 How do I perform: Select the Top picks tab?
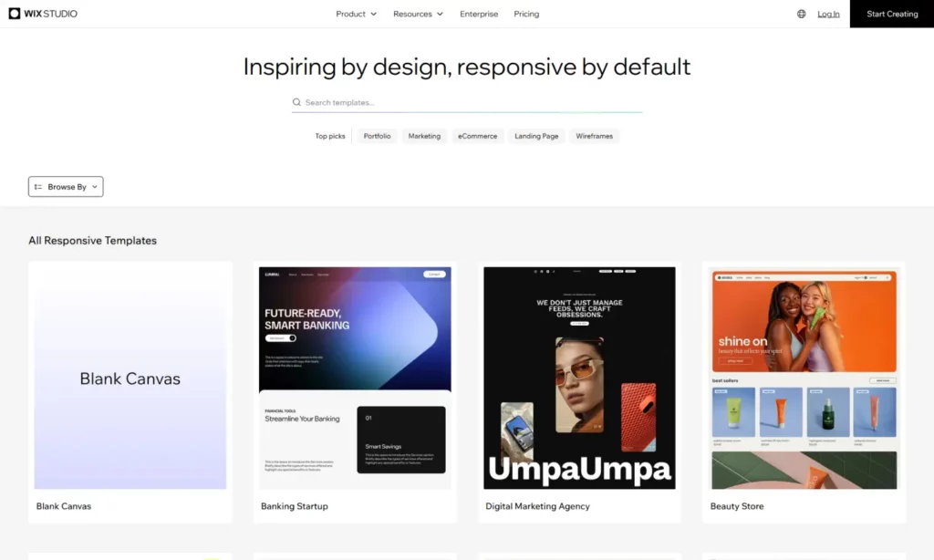[329, 135]
